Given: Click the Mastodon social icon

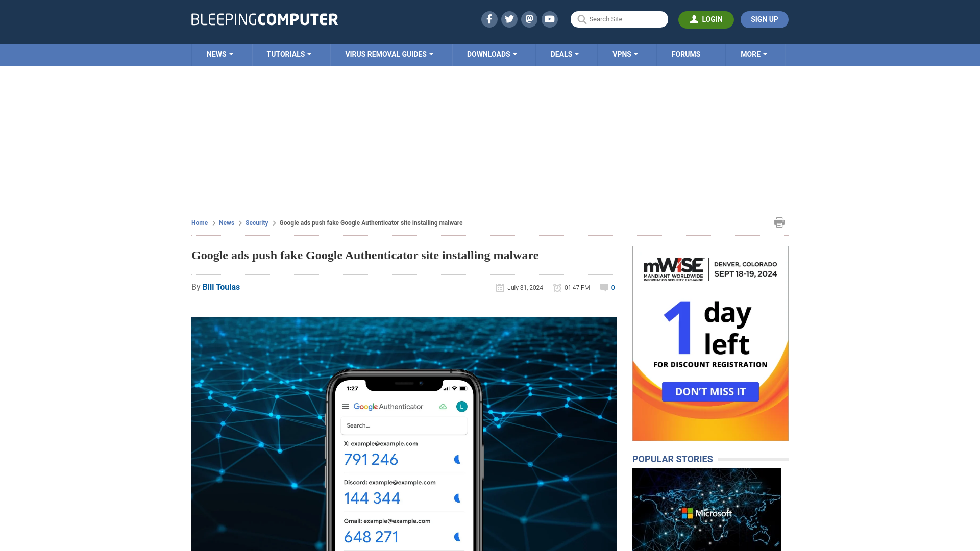Looking at the screenshot, I should click(530, 19).
